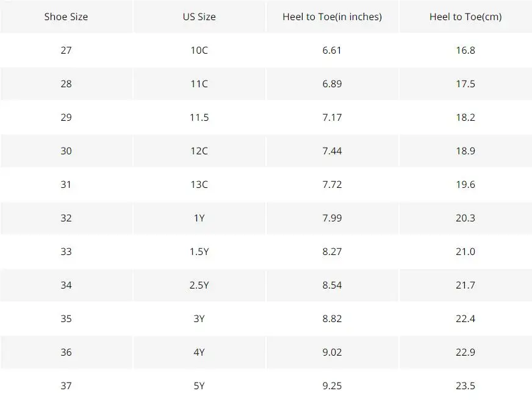Click shoe size 27 cell

point(66,50)
